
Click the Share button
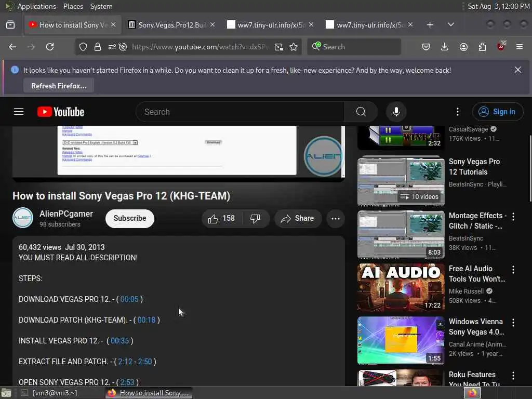click(298, 219)
